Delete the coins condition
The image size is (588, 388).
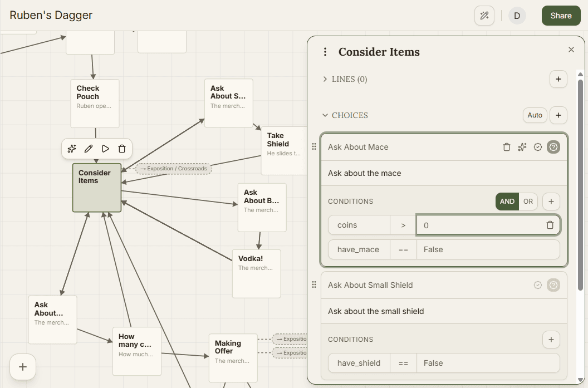[x=550, y=225]
